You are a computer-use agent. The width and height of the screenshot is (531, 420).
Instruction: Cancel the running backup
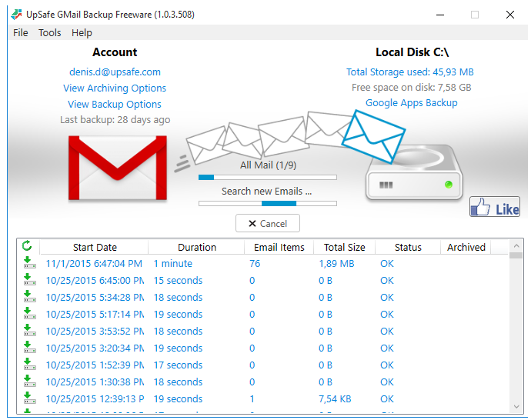pyautogui.click(x=268, y=223)
